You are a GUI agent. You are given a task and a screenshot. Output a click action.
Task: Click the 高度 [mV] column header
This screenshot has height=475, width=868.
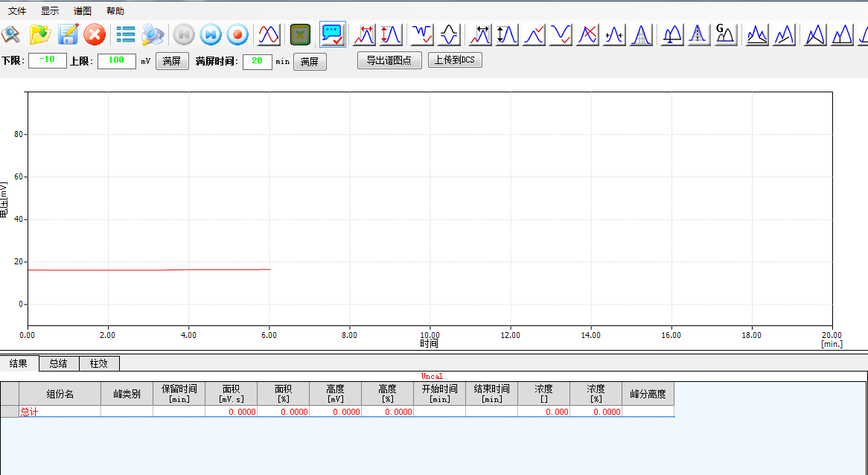[x=336, y=394]
